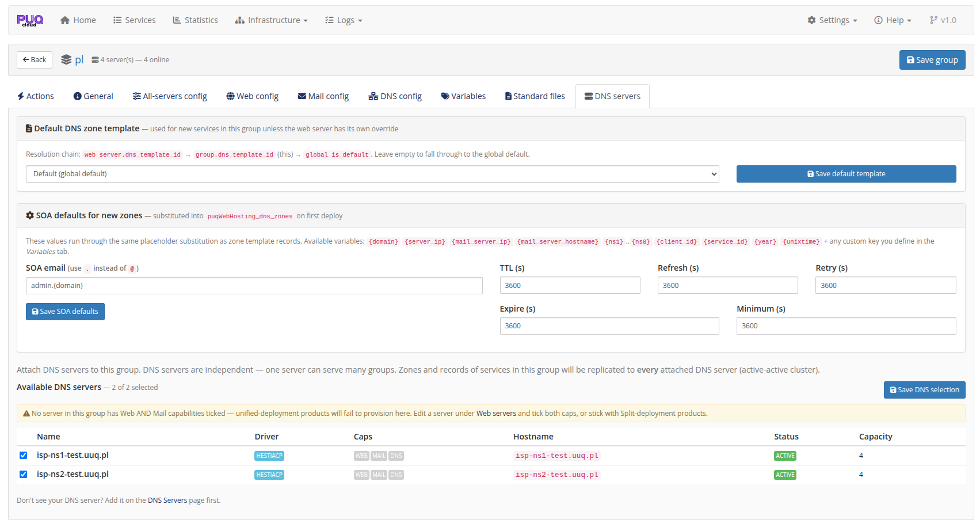
Task: Click the PUQ cloud logo
Action: coord(30,20)
